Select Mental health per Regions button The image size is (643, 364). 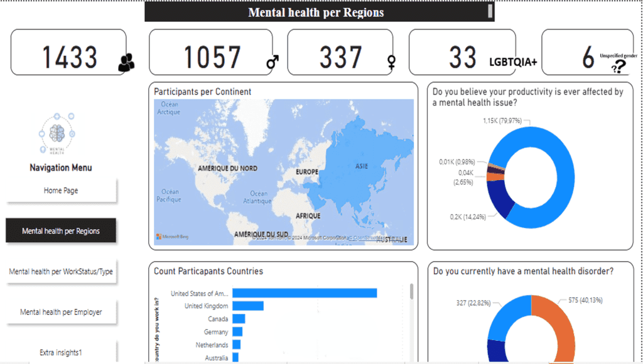tap(61, 231)
